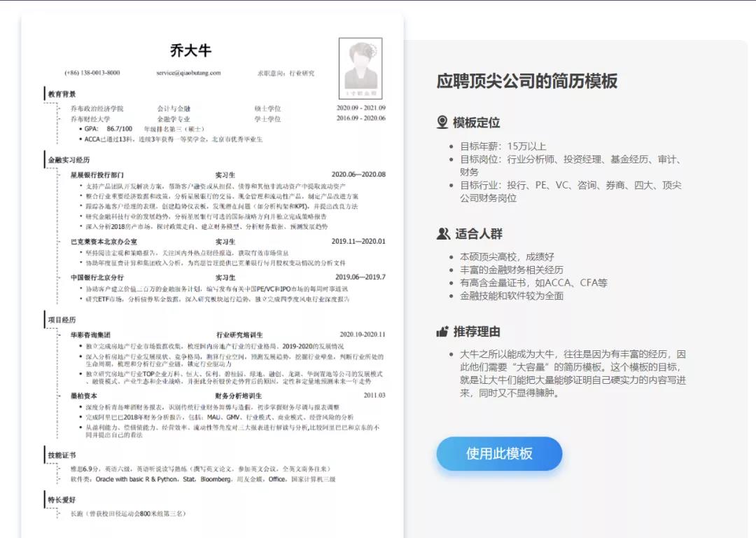
Task: Click the phone number (+86) 138-0013-8000
Action: pyautogui.click(x=92, y=73)
